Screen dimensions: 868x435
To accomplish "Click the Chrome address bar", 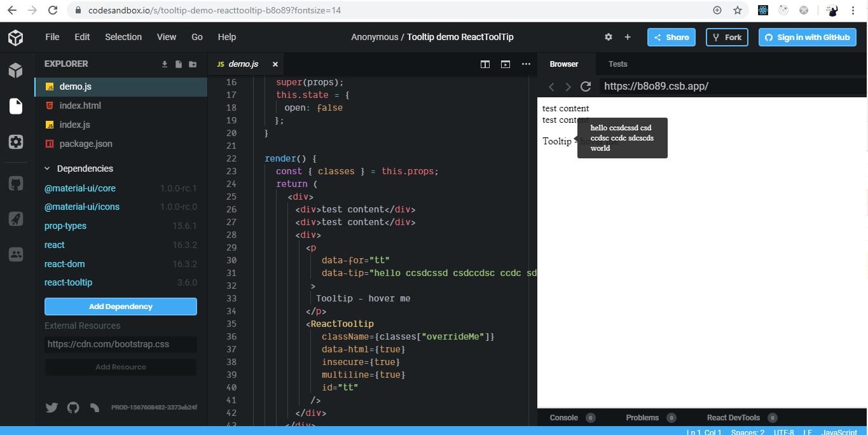I will pyautogui.click(x=388, y=10).
